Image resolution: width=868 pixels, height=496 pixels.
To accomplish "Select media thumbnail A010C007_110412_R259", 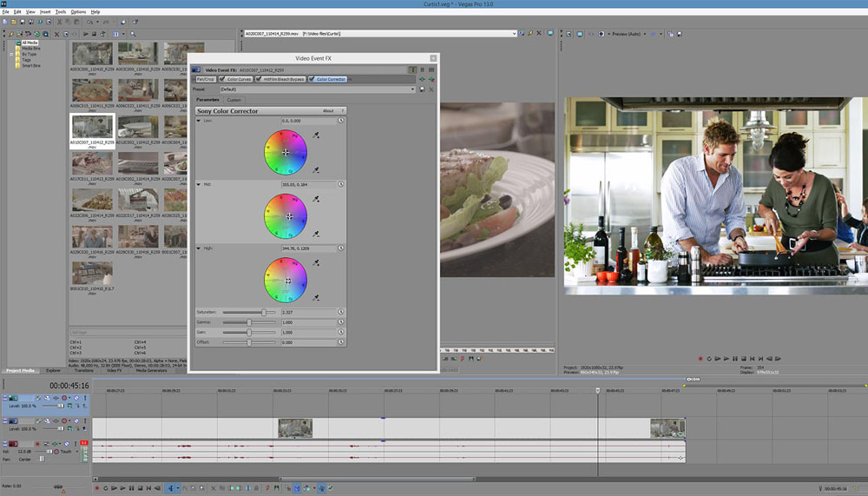I will [x=93, y=131].
